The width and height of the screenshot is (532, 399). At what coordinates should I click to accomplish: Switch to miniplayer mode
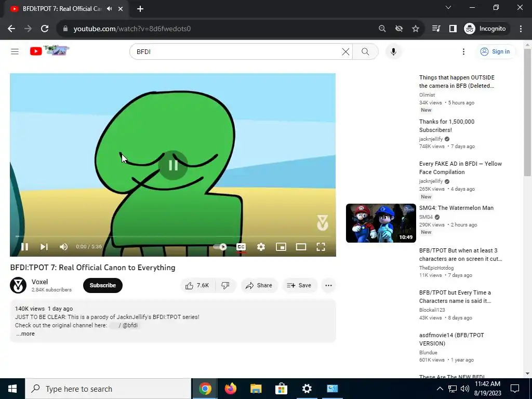[281, 247]
